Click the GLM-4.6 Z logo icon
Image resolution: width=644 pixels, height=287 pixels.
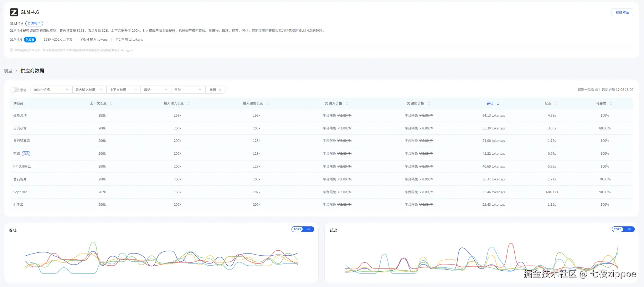click(x=14, y=12)
